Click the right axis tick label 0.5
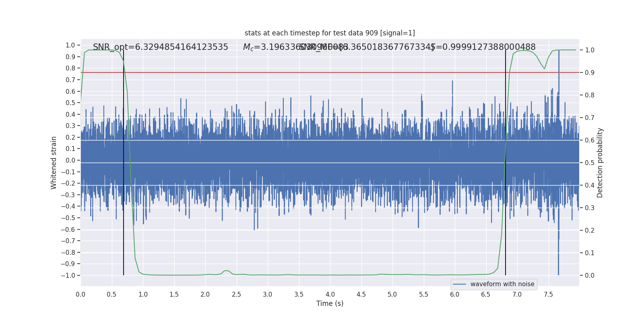This screenshot has height=322, width=644. click(x=590, y=163)
